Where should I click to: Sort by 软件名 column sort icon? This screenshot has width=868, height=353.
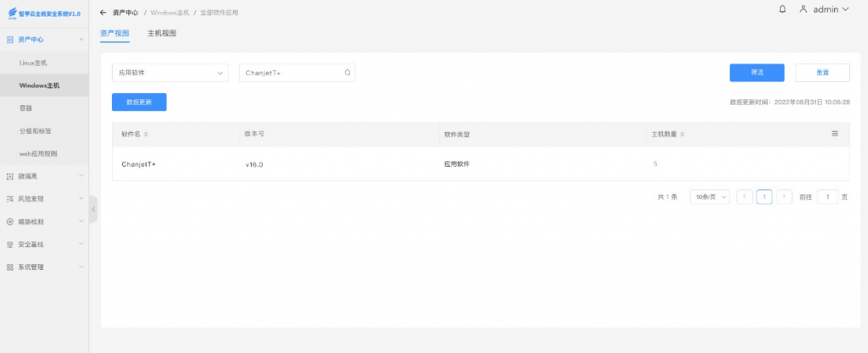click(x=146, y=135)
